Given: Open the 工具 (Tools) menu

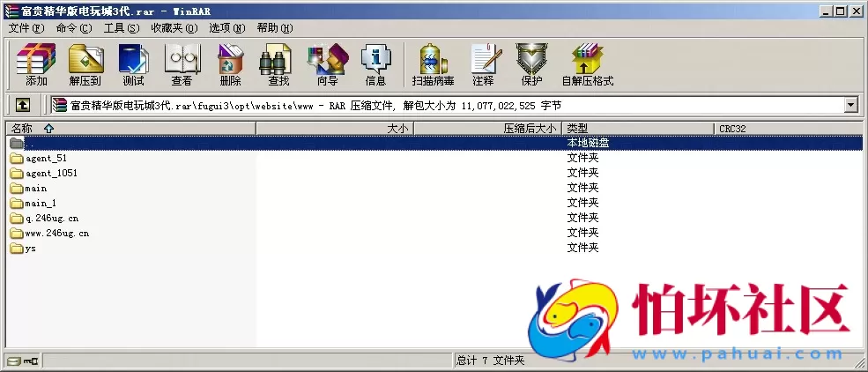Looking at the screenshot, I should tap(122, 27).
